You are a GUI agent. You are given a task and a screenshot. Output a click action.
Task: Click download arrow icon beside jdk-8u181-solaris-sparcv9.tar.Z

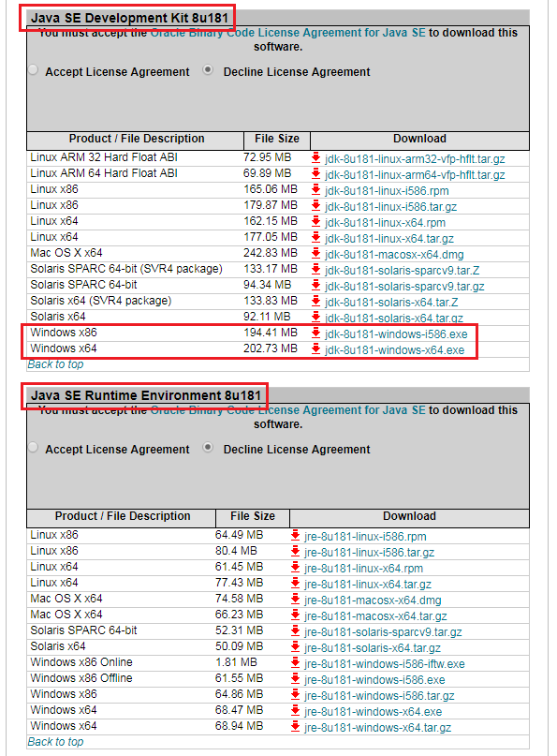coord(316,269)
